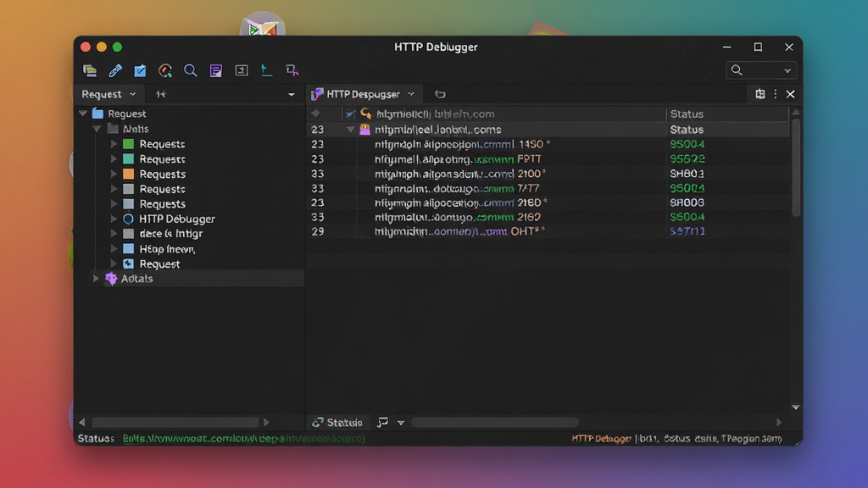The height and width of the screenshot is (488, 868).
Task: Collapse the root Request folder
Action: (x=83, y=114)
